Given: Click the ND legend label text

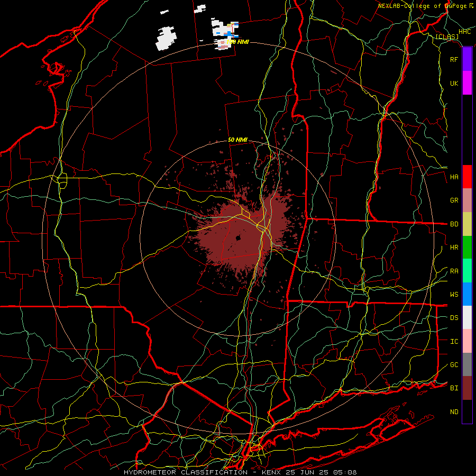Looking at the screenshot, I should (454, 411).
